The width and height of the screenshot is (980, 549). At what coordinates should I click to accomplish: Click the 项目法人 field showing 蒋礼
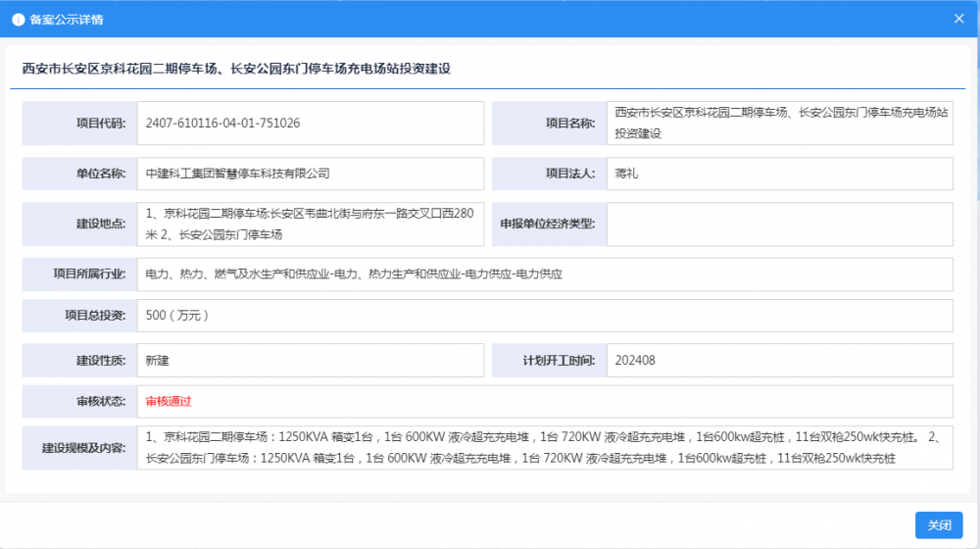pyautogui.click(x=779, y=174)
